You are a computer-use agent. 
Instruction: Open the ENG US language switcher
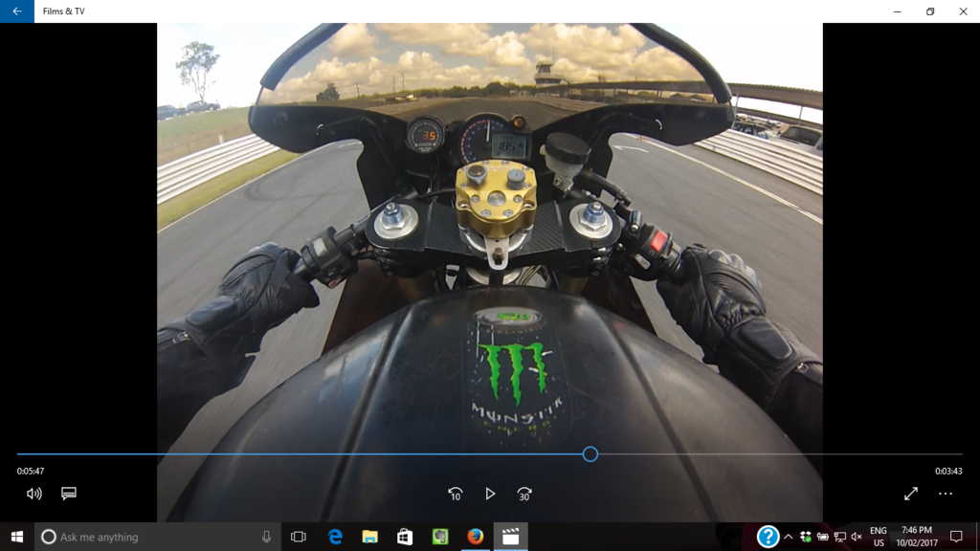(x=878, y=537)
